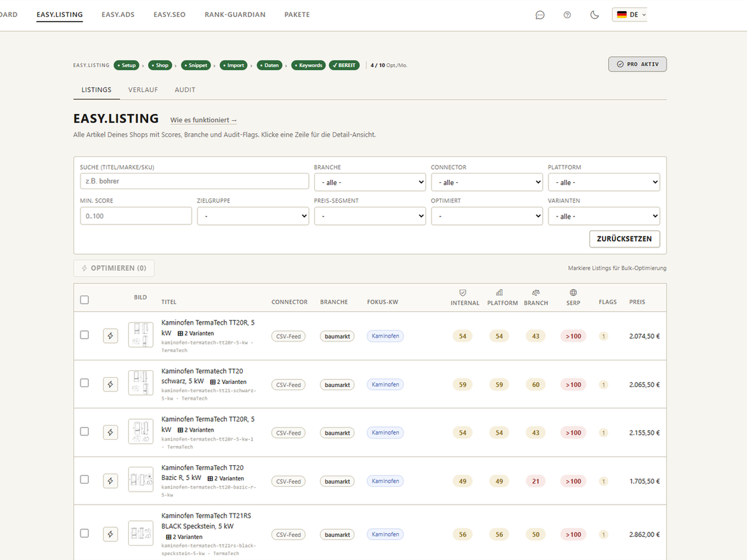Open the Plattform filter dropdown
The width and height of the screenshot is (747, 560).
[604, 182]
